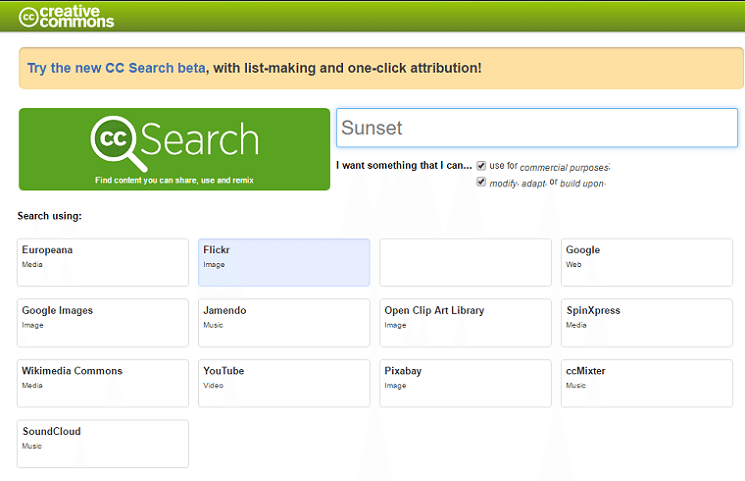Click 'Find content you can share' tagline
This screenshot has height=481, width=745.
(x=174, y=180)
